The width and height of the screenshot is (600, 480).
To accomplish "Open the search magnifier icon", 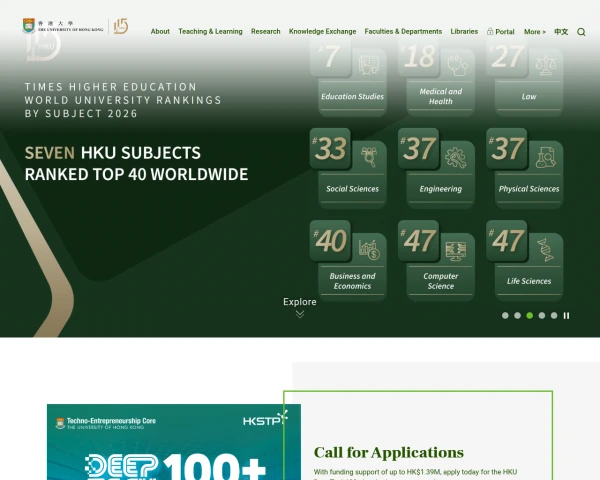I will [x=581, y=32].
